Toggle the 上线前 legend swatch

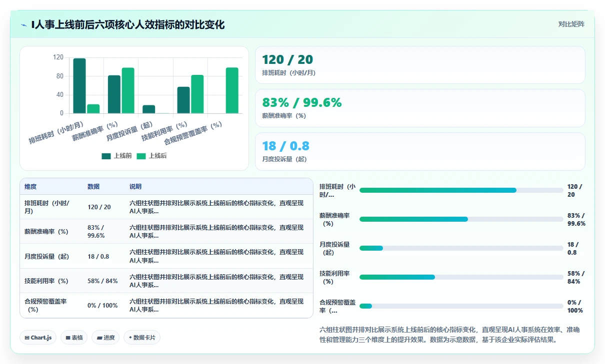coord(106,156)
